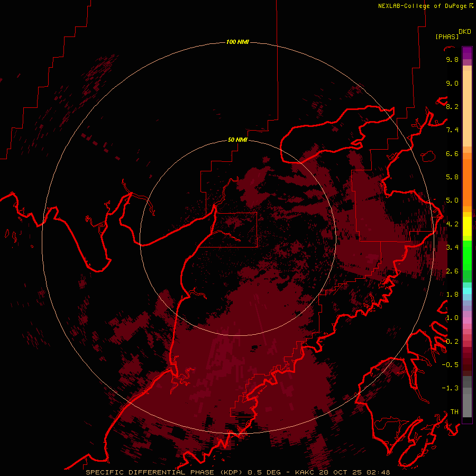Click the 3.4 legend value
Viewport: 476px width, 476px height.
(x=452, y=248)
